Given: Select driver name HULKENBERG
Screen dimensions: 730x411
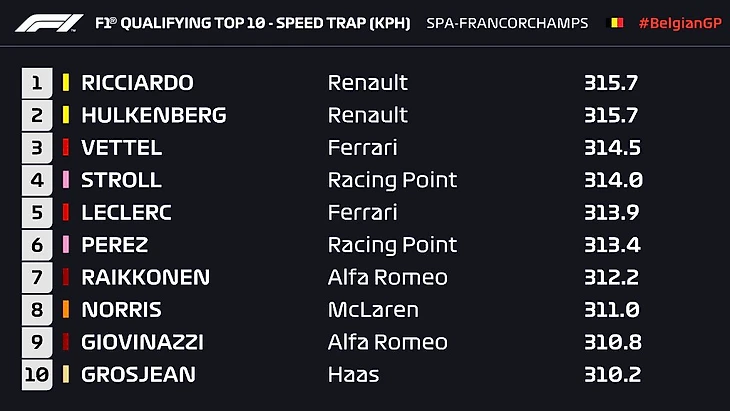Looking at the screenshot, I should (153, 115).
